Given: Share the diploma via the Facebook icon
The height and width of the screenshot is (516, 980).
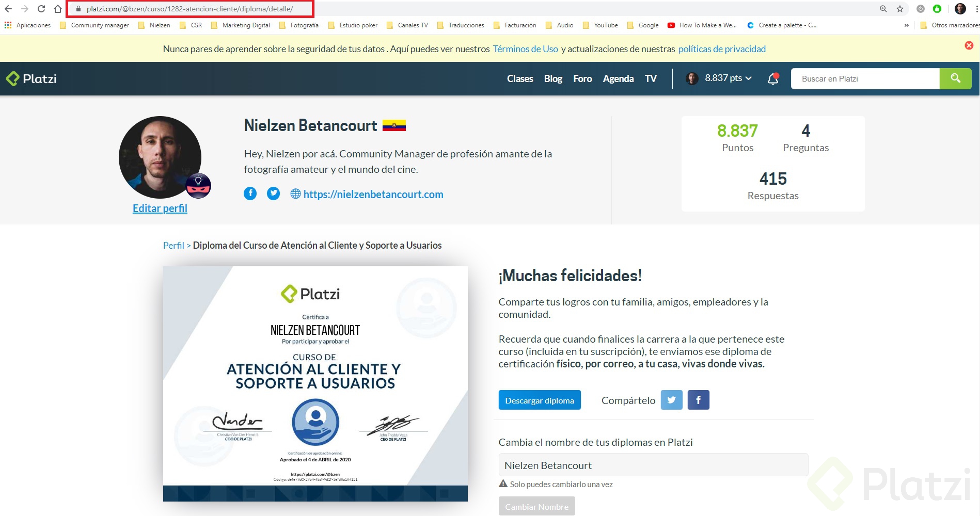Looking at the screenshot, I should [698, 399].
